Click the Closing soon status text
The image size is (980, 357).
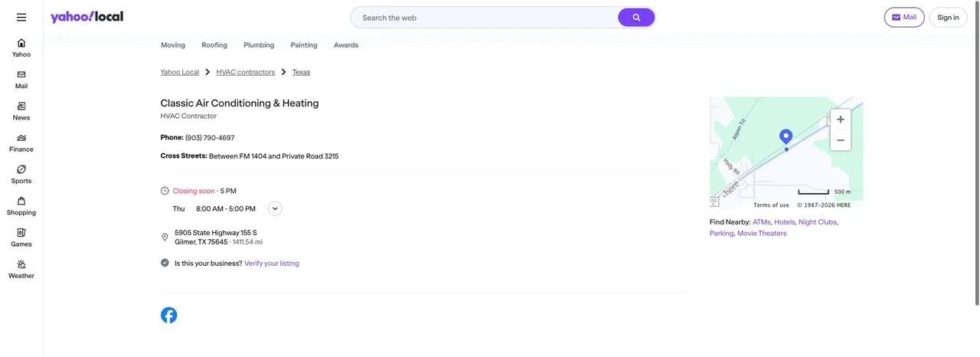tap(194, 191)
